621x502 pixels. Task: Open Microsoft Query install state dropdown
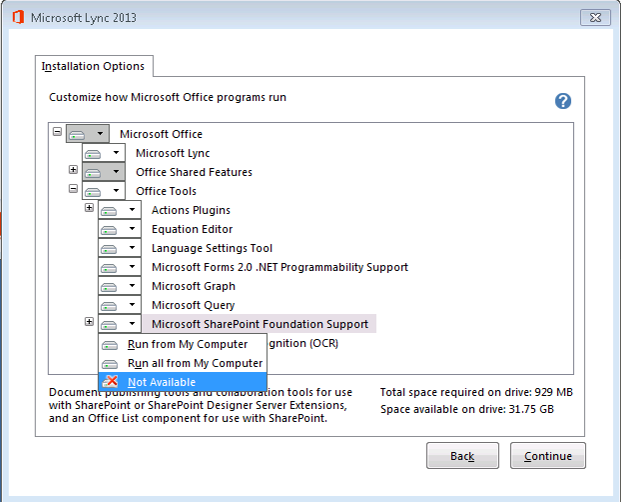click(x=120, y=305)
